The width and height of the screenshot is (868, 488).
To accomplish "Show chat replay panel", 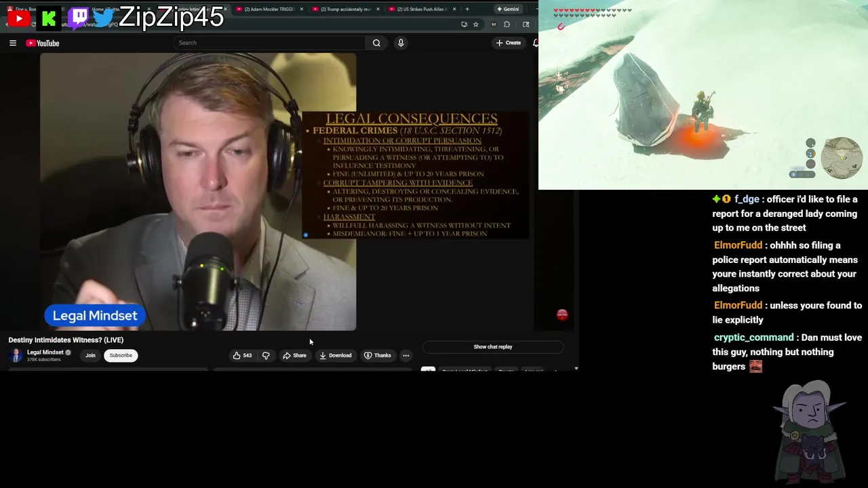I will point(493,347).
